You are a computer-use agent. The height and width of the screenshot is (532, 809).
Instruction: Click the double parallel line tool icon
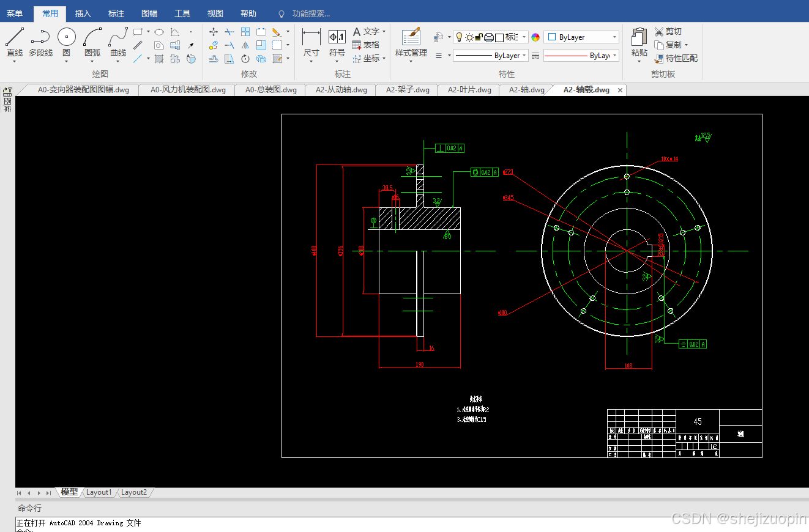click(x=138, y=45)
